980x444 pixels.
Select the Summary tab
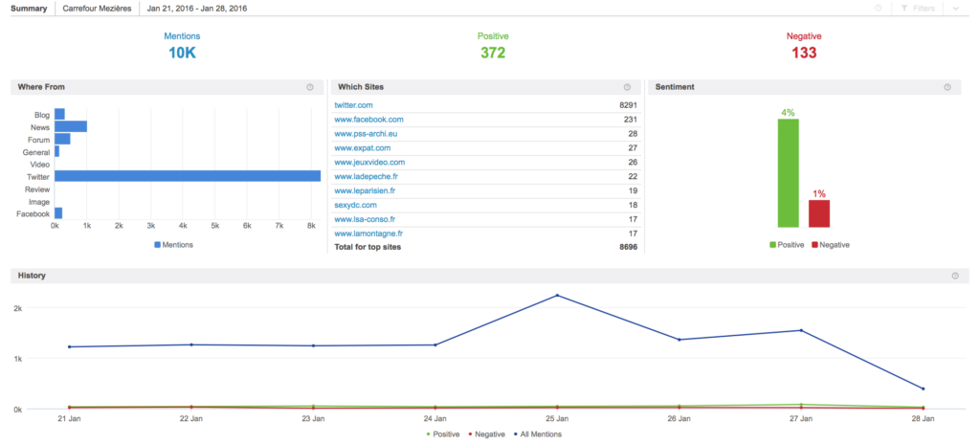[x=28, y=9]
